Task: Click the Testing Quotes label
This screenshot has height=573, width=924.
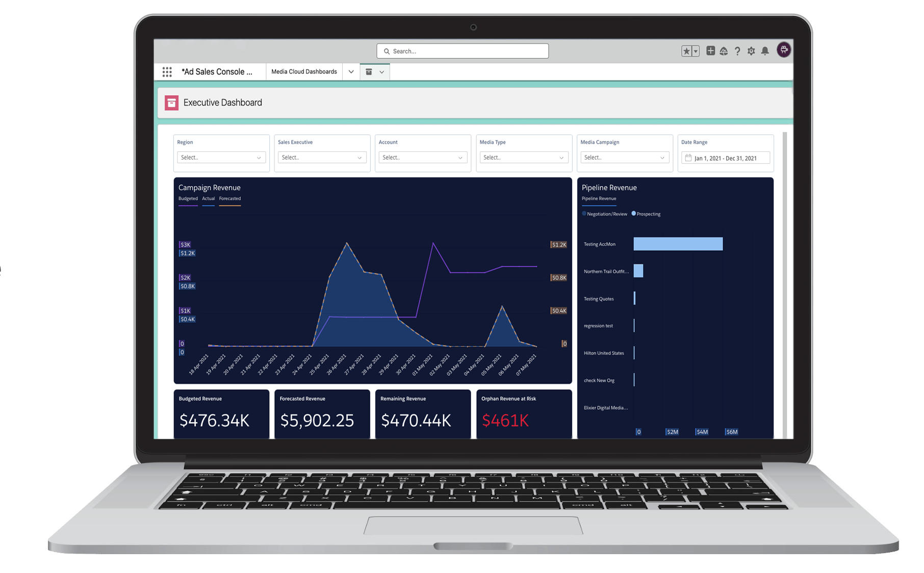Action: coord(599,299)
